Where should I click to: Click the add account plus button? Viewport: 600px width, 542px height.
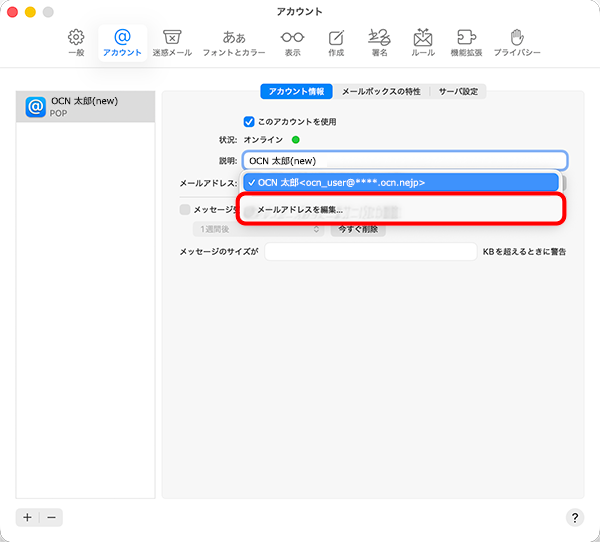pyautogui.click(x=28, y=517)
